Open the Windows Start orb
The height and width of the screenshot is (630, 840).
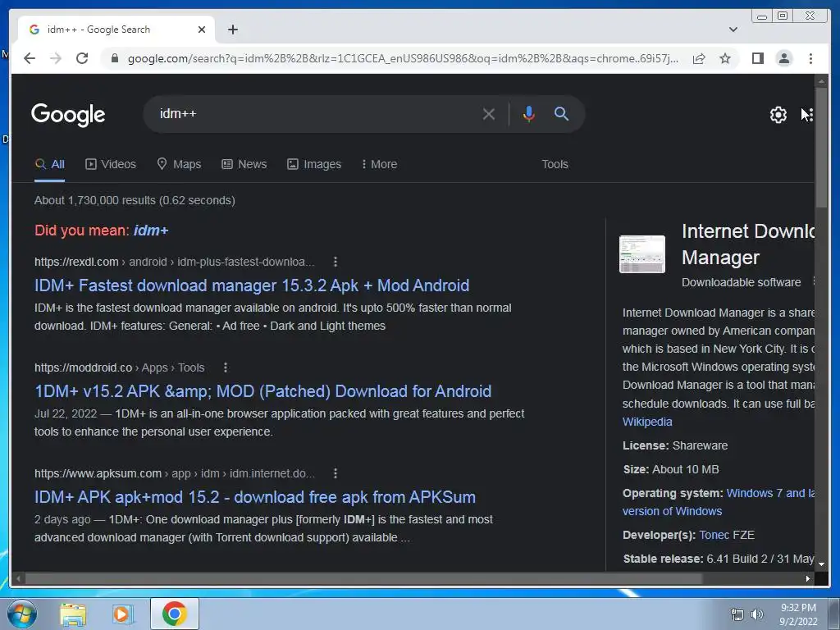[x=22, y=614]
